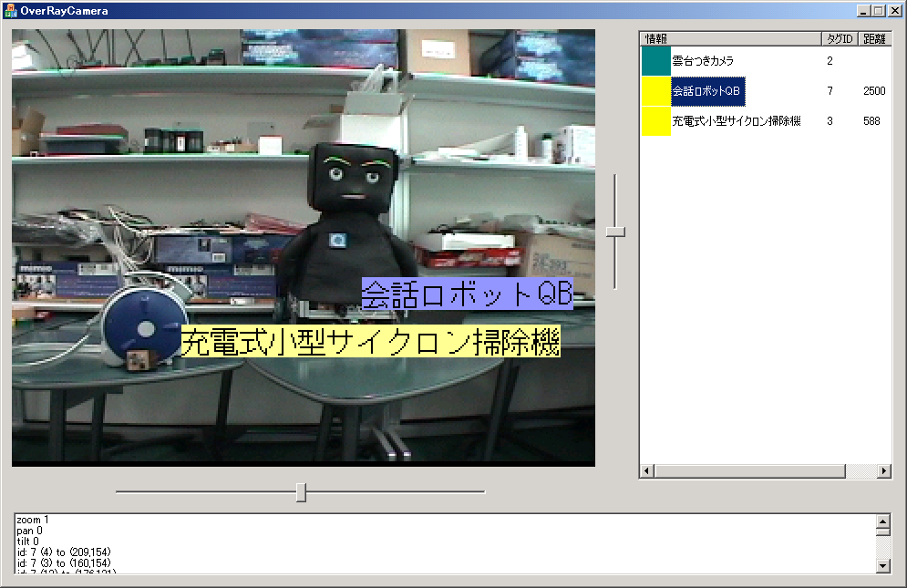
Task: Click the list's horizontal scrollbar thumb
Action: coord(749,471)
